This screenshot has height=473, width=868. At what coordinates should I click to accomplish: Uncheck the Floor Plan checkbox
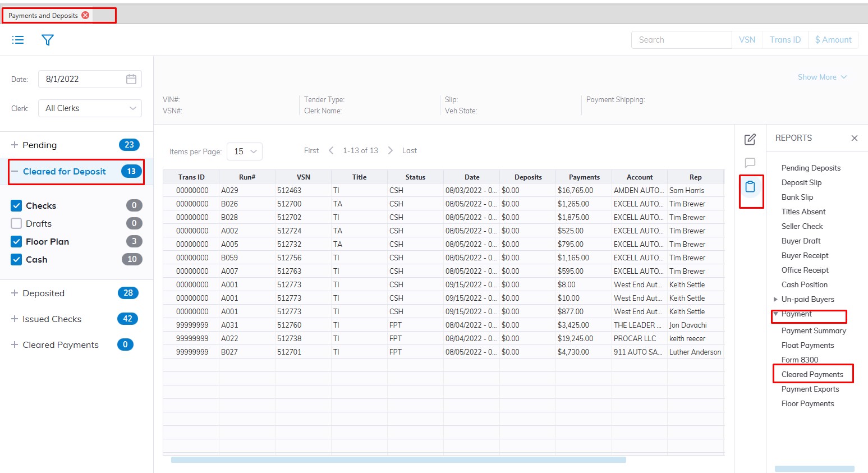point(17,242)
